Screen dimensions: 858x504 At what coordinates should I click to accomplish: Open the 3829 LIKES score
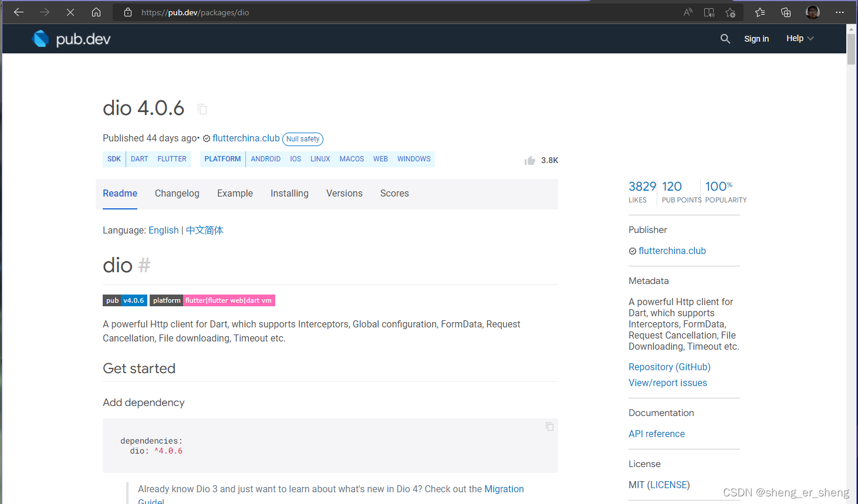click(x=642, y=192)
